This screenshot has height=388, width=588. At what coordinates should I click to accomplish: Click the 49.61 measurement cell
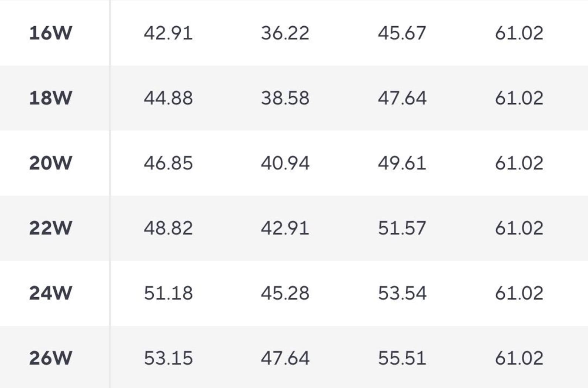click(x=402, y=163)
